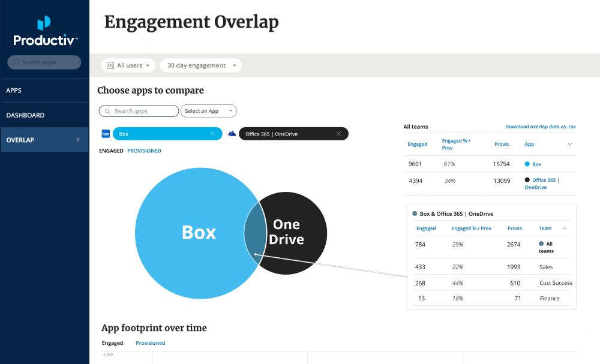The width and height of the screenshot is (600, 364).
Task: Sort overlap table by Engaged column
Action: point(426,228)
